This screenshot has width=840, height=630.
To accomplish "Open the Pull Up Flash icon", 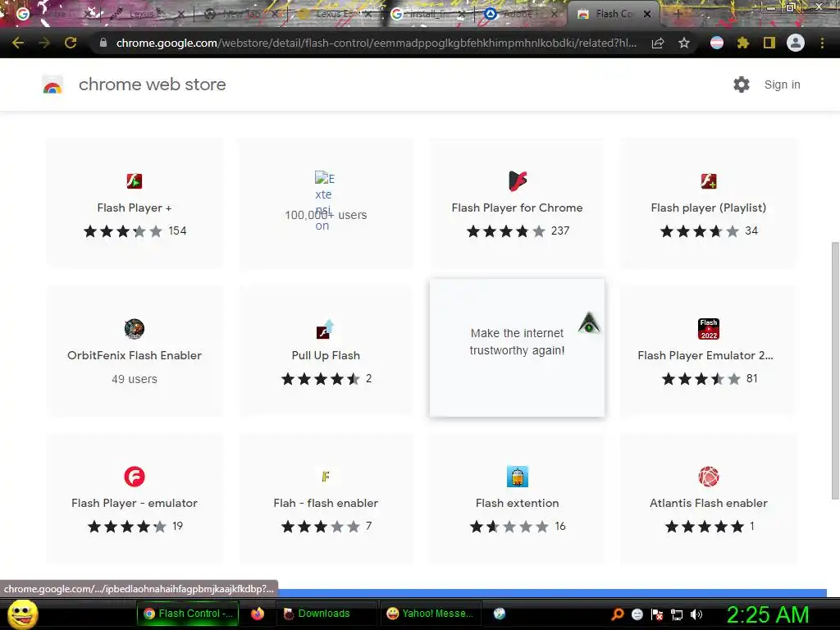I will pyautogui.click(x=325, y=329).
